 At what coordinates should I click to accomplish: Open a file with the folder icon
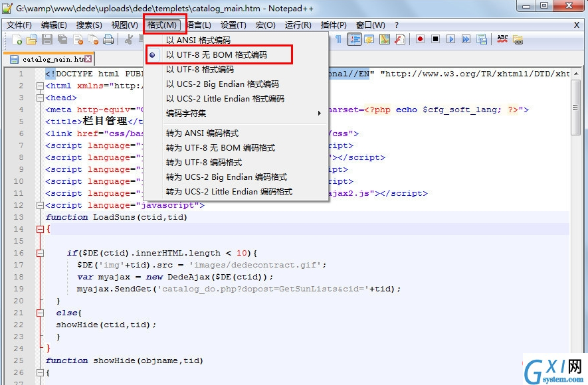[x=32, y=39]
